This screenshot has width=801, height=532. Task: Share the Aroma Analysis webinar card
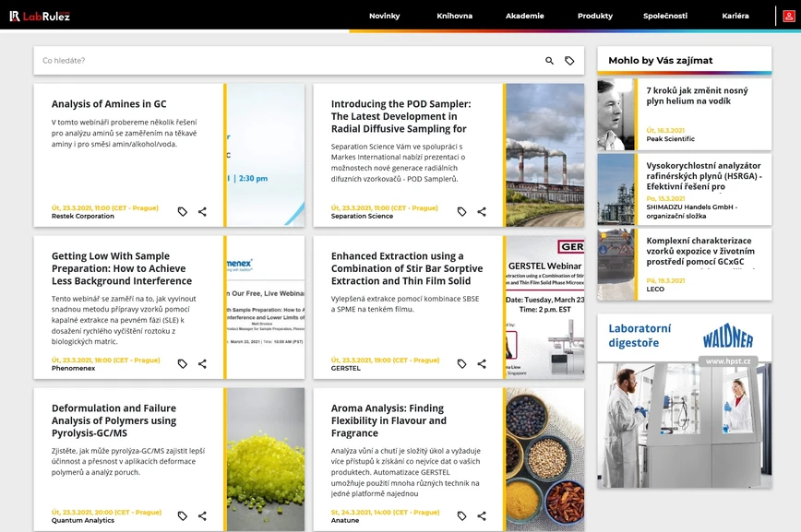click(x=482, y=516)
